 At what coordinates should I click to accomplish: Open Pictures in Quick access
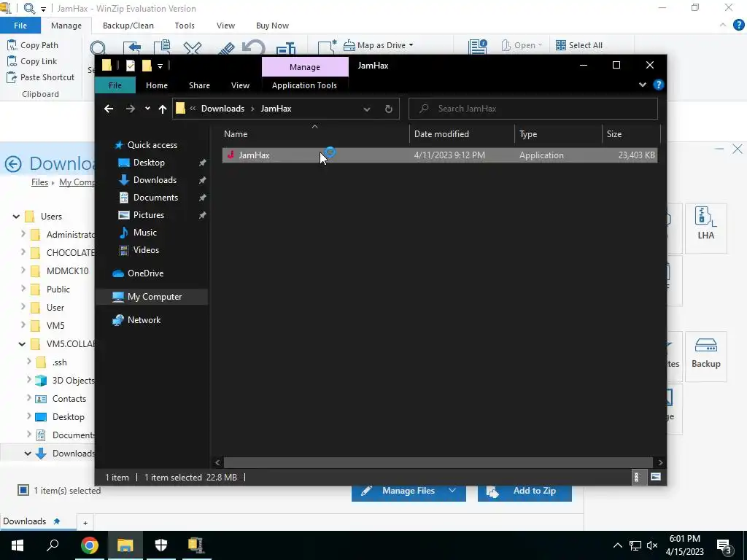pyautogui.click(x=149, y=215)
